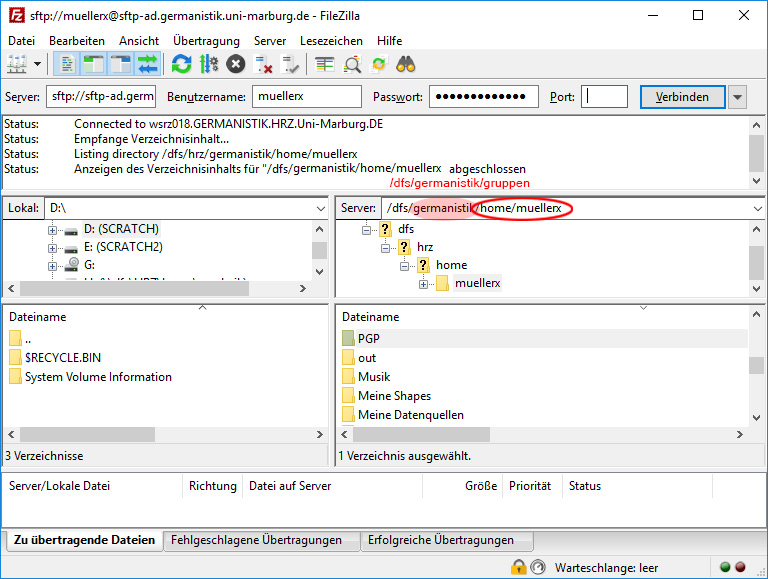
Task: Search for files recursively with binoculars
Action: (406, 64)
